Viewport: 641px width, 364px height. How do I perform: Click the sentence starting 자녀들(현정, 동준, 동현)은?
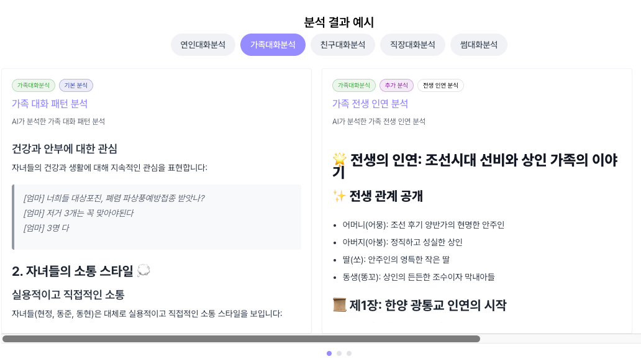coord(147,314)
